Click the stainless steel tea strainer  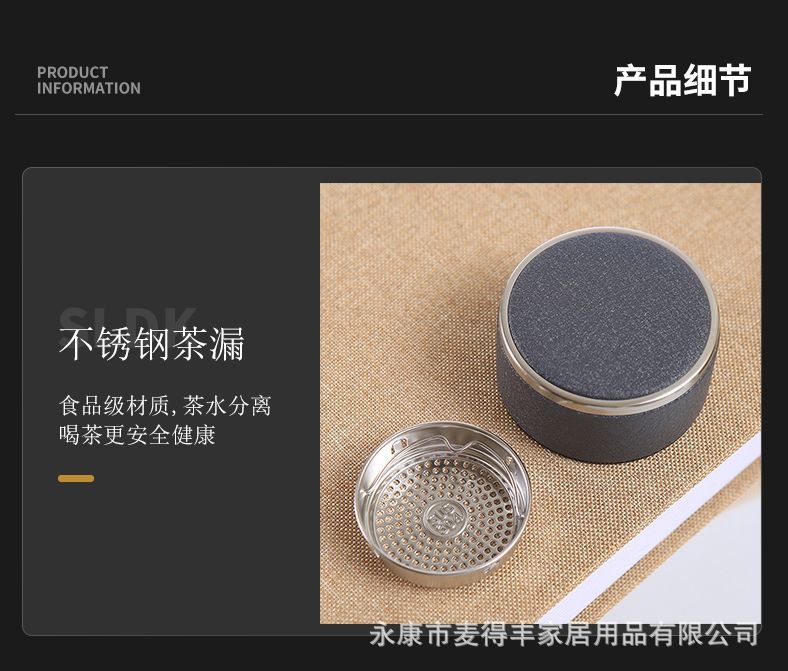[443, 504]
